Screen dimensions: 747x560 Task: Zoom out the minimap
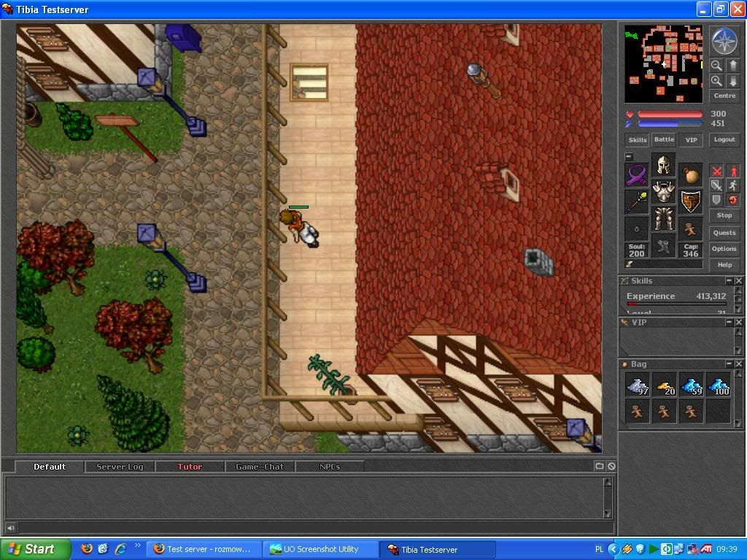[x=716, y=65]
